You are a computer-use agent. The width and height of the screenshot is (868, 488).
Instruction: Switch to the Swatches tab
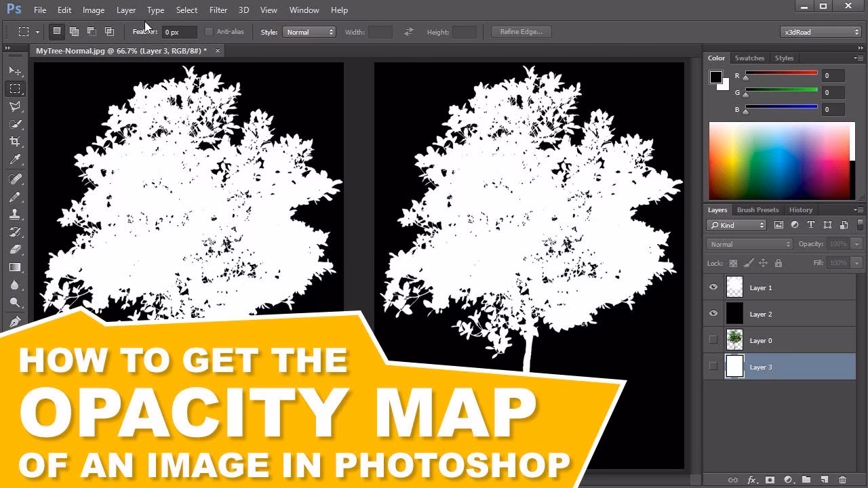click(749, 58)
